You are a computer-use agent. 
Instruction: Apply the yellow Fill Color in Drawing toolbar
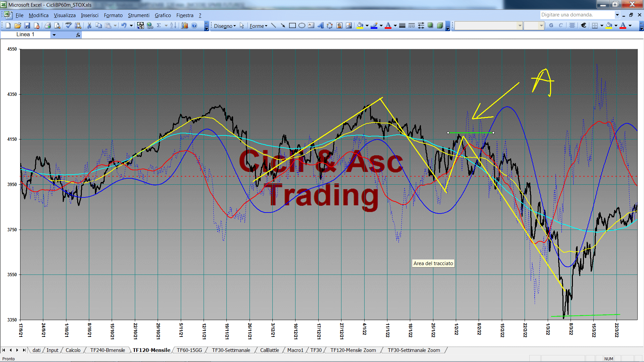(x=360, y=25)
